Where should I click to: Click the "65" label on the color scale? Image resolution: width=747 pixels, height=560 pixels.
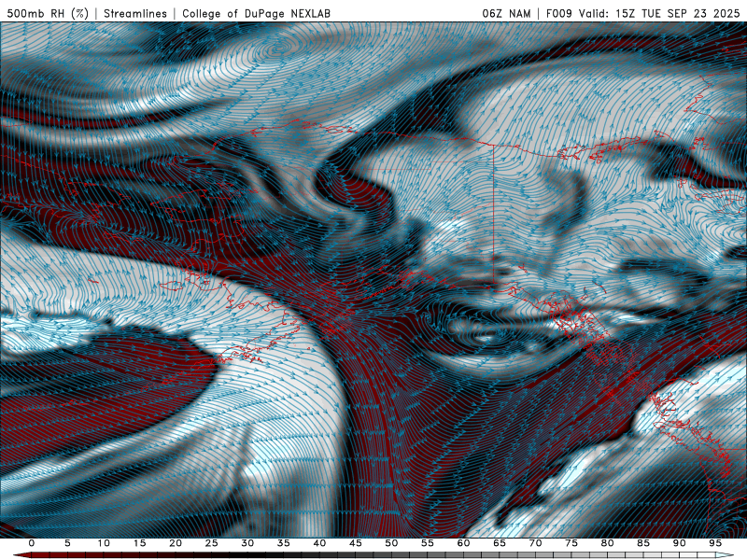coord(500,543)
